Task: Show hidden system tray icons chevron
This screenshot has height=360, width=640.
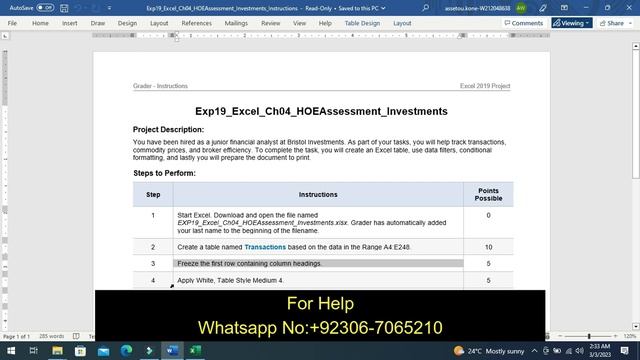Action: (x=534, y=351)
